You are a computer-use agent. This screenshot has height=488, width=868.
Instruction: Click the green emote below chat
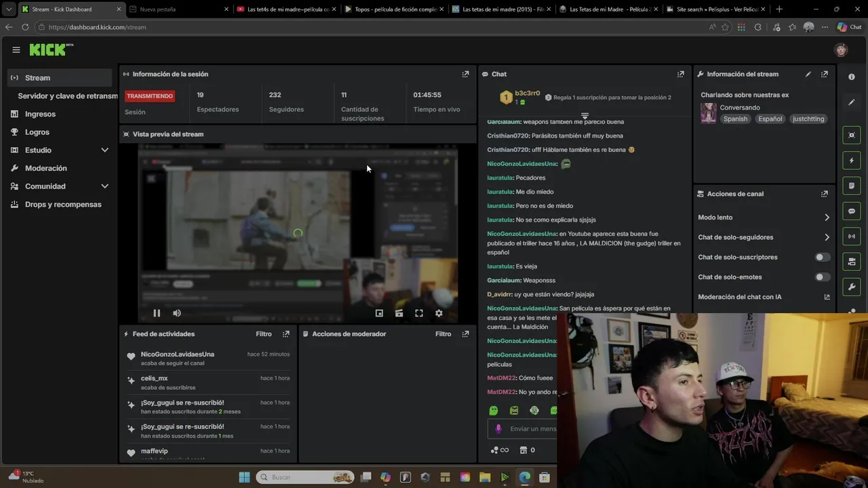click(x=494, y=410)
